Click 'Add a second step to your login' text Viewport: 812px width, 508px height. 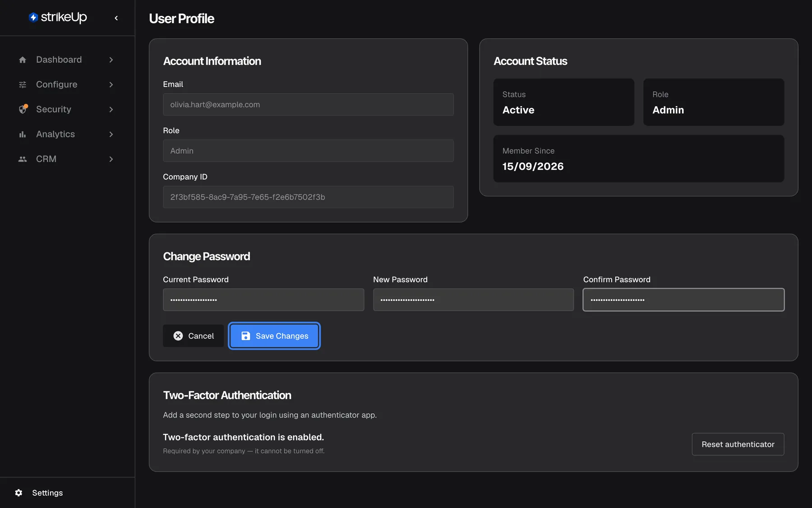(x=270, y=415)
